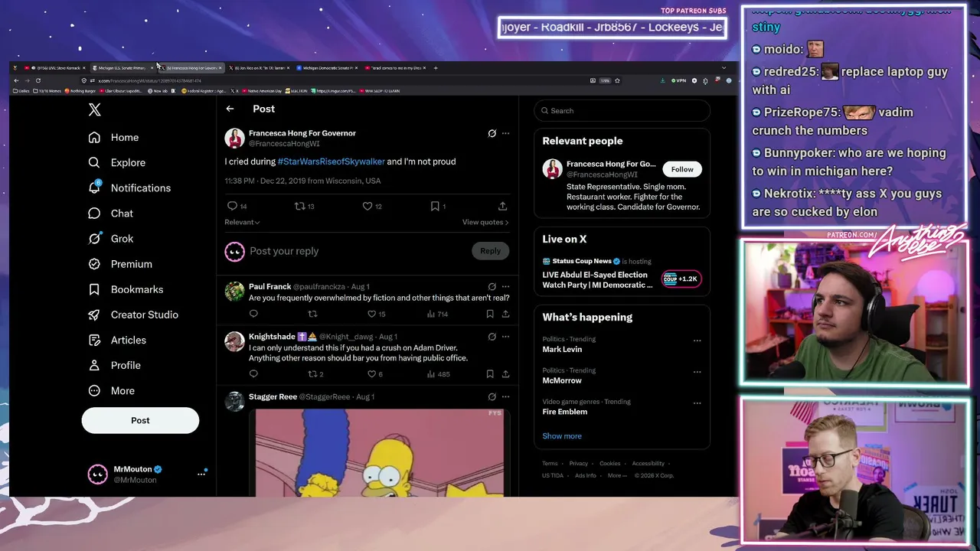Reload the page in the browser

pos(38,80)
